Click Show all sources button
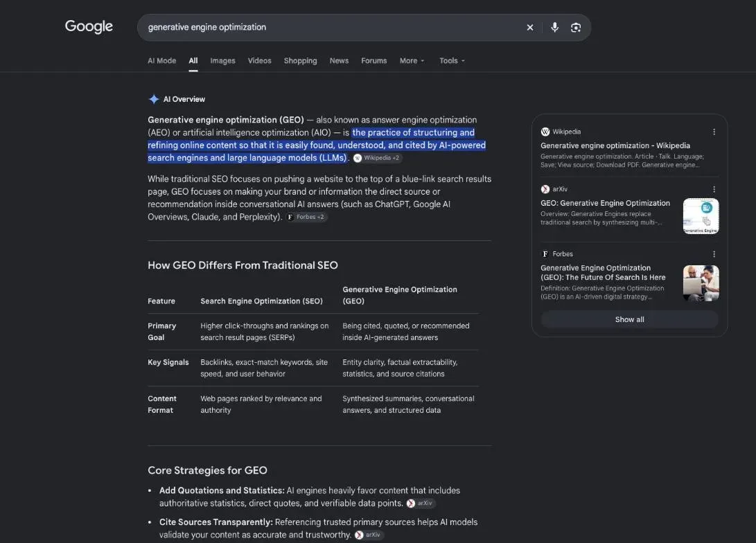Image resolution: width=756 pixels, height=543 pixels. pyautogui.click(x=630, y=319)
